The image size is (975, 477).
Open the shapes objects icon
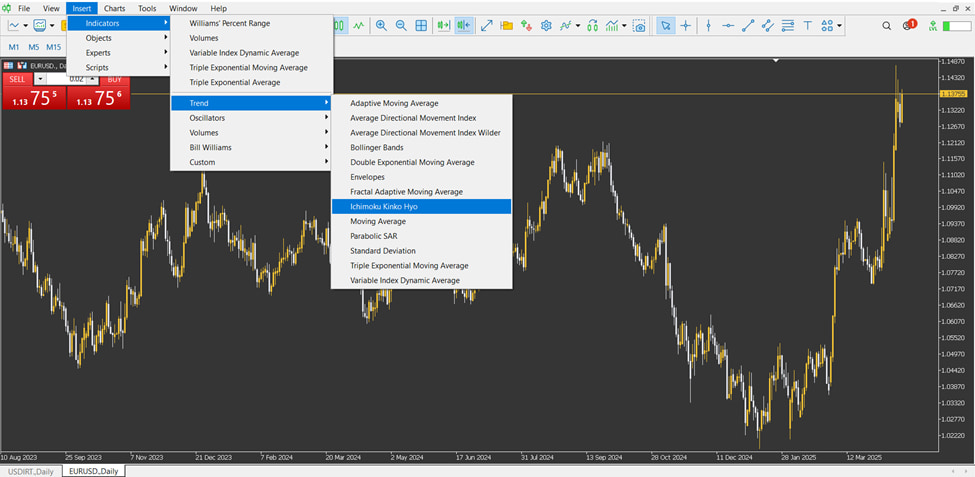point(827,25)
